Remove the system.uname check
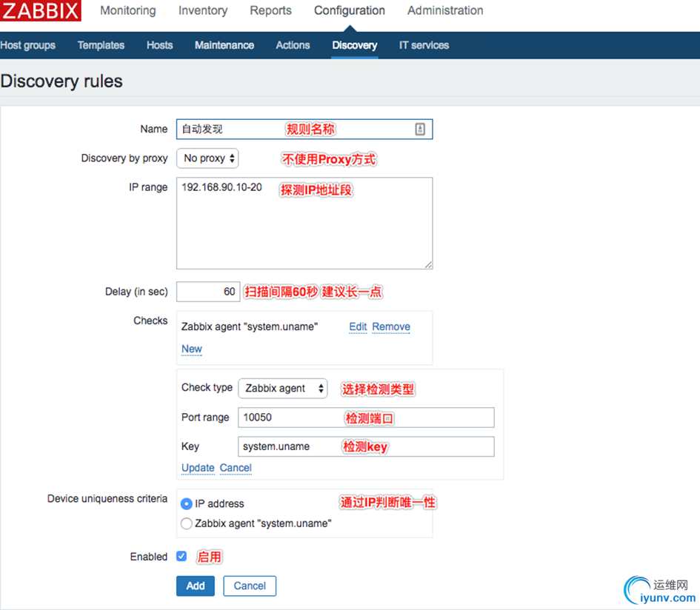This screenshot has height=610, width=700. 391,326
